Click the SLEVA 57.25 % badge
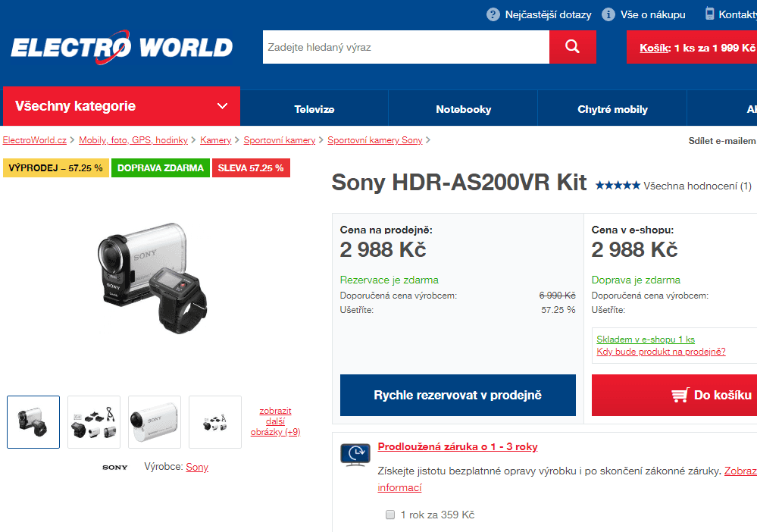Image resolution: width=757 pixels, height=532 pixels. pos(251,168)
